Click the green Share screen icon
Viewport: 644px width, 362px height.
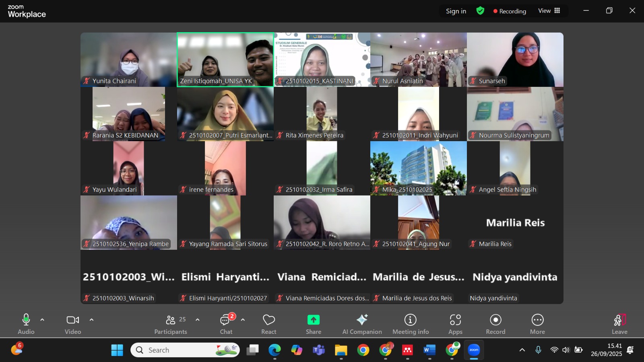[313, 320]
